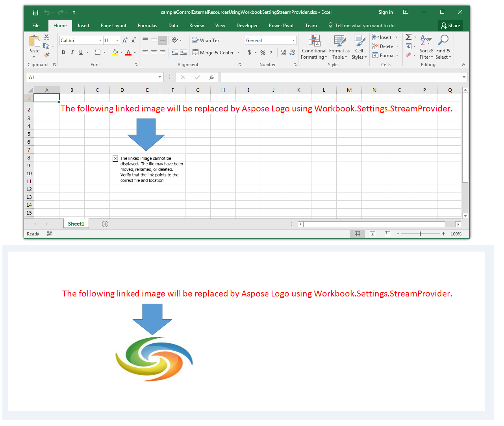Apply Comma Style icon

point(271,52)
